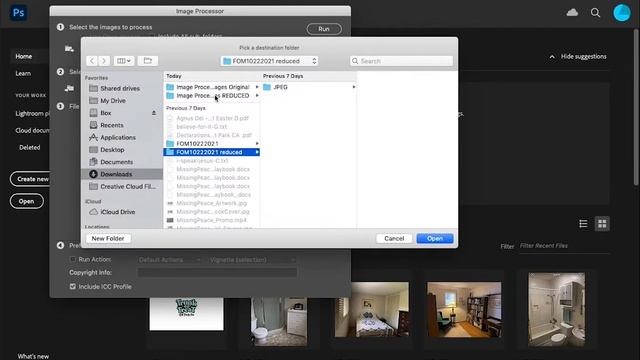The height and width of the screenshot is (360, 640).
Task: Open Lightroom photos in sidebar
Action: click(x=32, y=113)
